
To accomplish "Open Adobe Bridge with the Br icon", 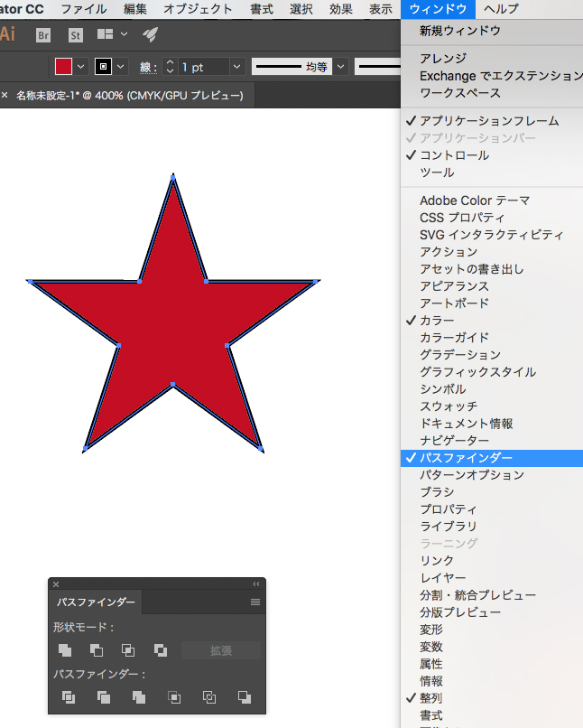I will pos(43,35).
